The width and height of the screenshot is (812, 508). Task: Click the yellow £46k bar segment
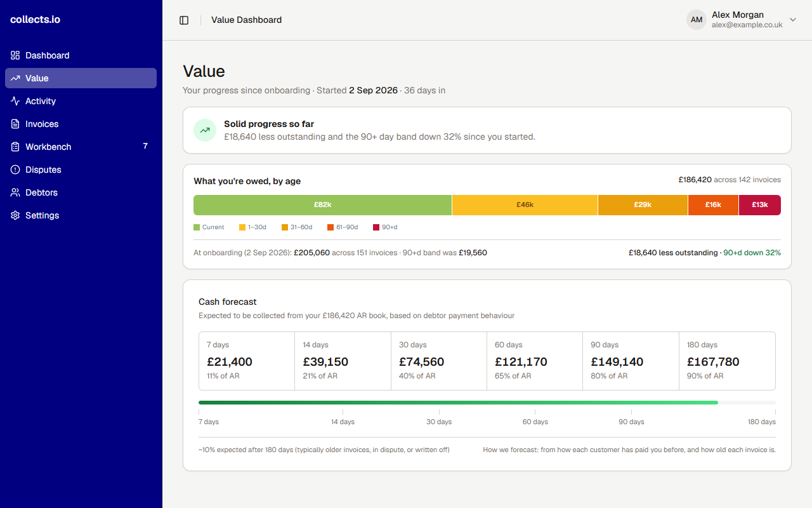coord(525,205)
